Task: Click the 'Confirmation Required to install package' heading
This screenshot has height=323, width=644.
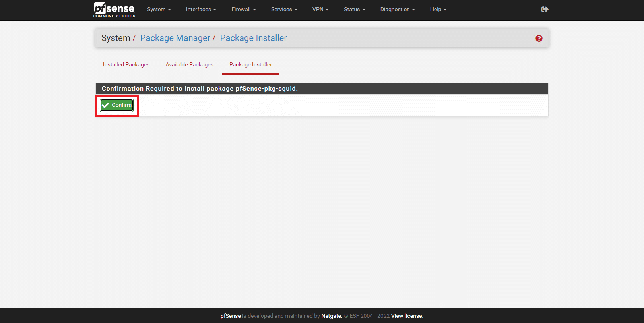Action: pyautogui.click(x=200, y=88)
